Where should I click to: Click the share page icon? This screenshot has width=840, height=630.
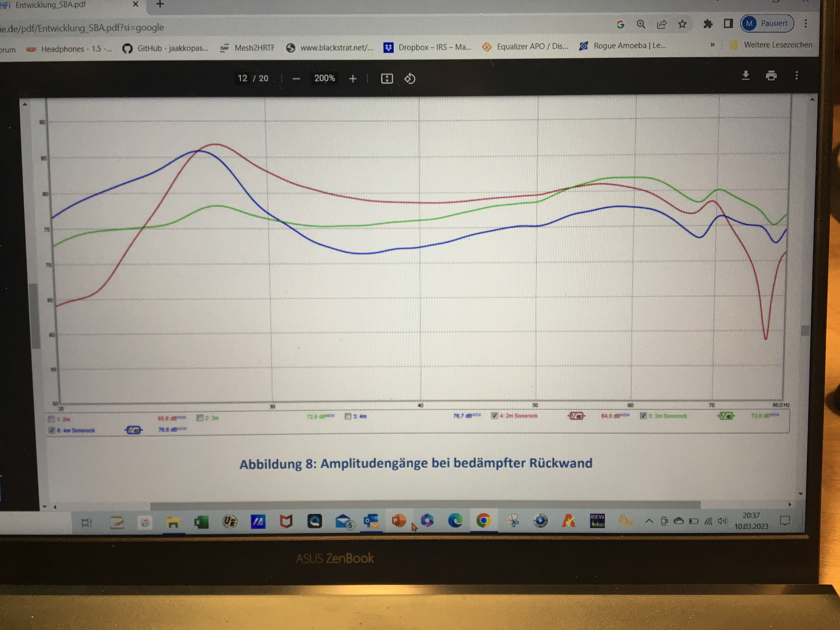(x=661, y=24)
